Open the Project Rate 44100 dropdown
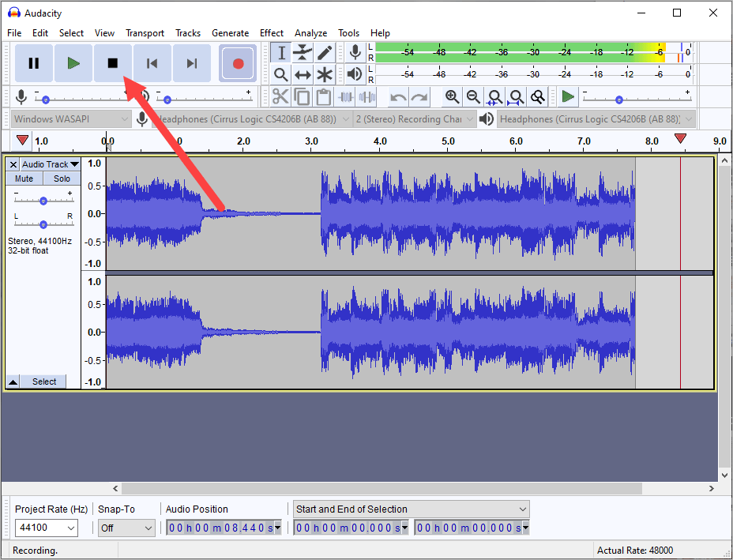The image size is (733, 560). [x=47, y=528]
